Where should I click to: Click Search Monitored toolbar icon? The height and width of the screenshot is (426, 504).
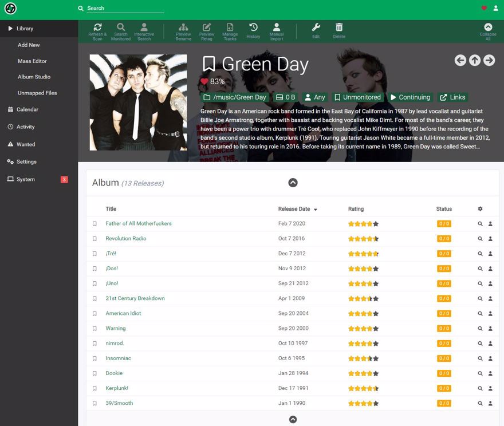(x=121, y=31)
